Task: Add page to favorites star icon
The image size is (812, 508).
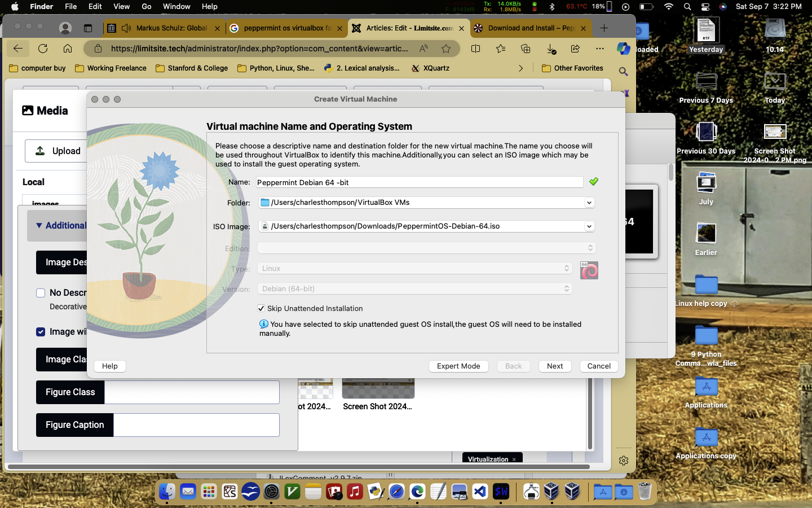Action: pyautogui.click(x=446, y=49)
